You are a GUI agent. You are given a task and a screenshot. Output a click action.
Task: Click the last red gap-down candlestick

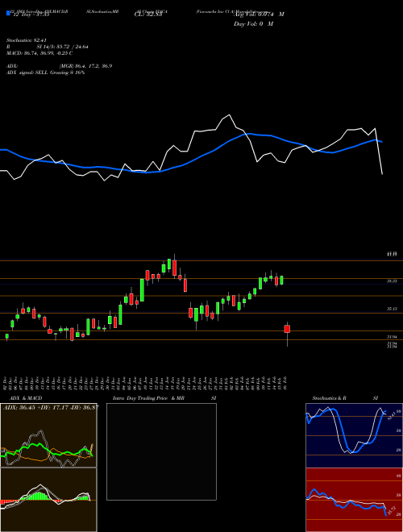287,329
